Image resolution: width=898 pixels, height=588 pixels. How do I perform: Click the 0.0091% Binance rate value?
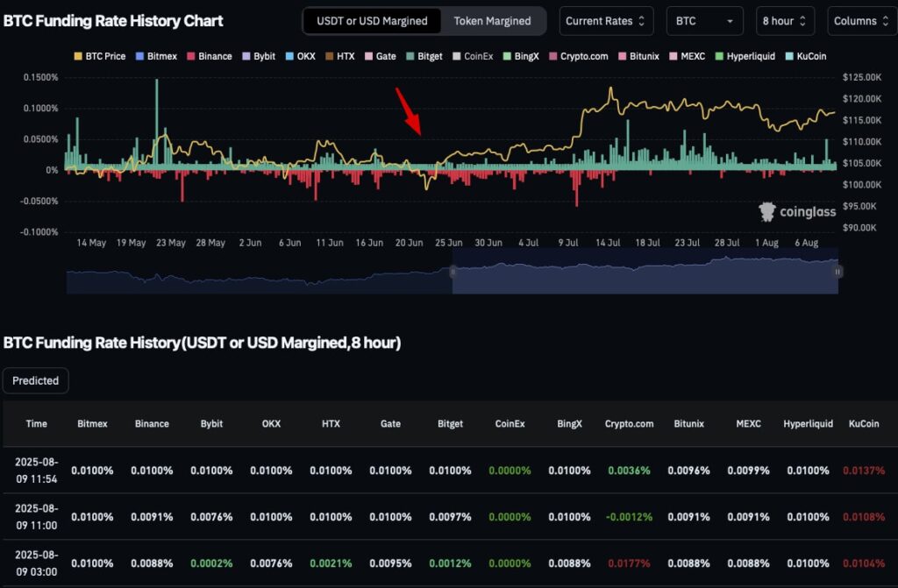pos(152,517)
